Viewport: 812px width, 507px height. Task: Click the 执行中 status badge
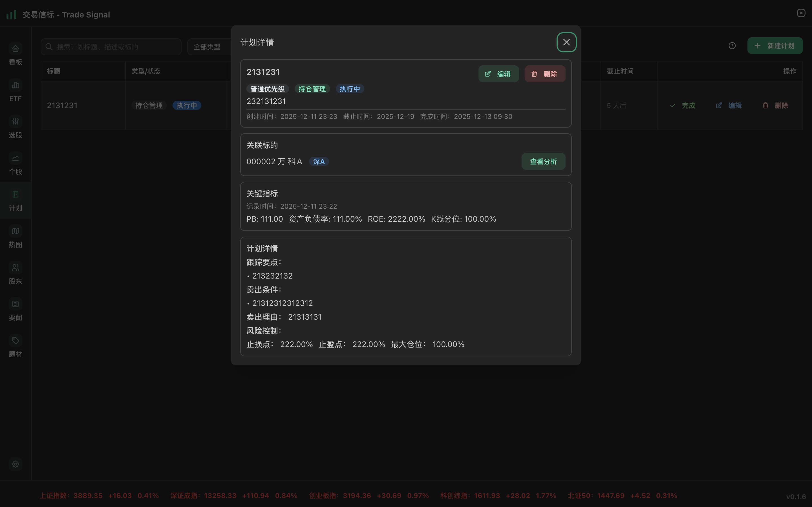(x=350, y=88)
